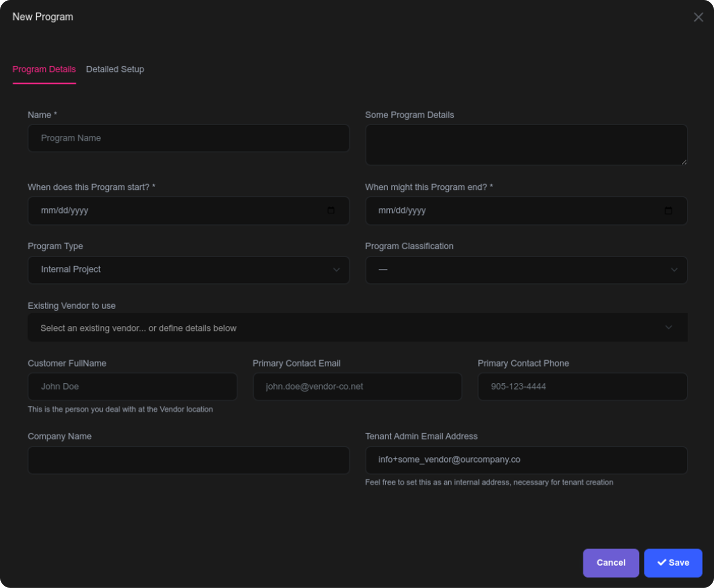Click the Tenant Admin Email Address field

pos(526,460)
